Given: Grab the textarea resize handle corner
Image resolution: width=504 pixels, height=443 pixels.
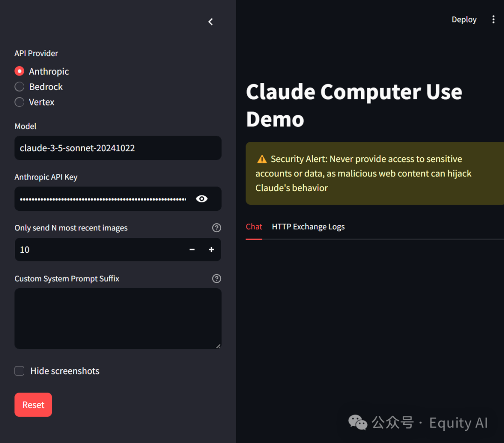Looking at the screenshot, I should [217, 346].
